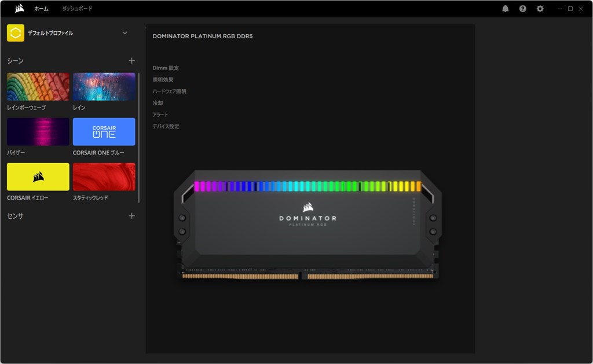Add a new scene with plus icon
This screenshot has height=364, width=593.
point(131,61)
